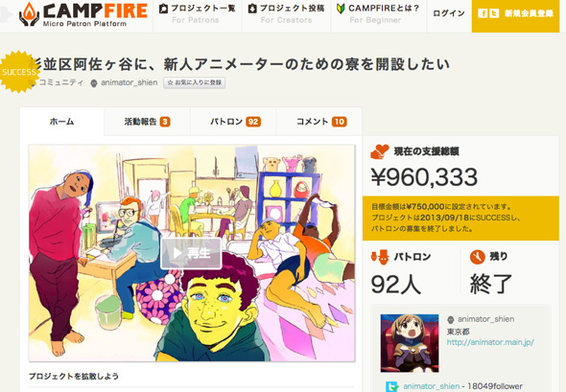Click the お気に入りに登録 favorite button
566x392 pixels.
[x=194, y=82]
